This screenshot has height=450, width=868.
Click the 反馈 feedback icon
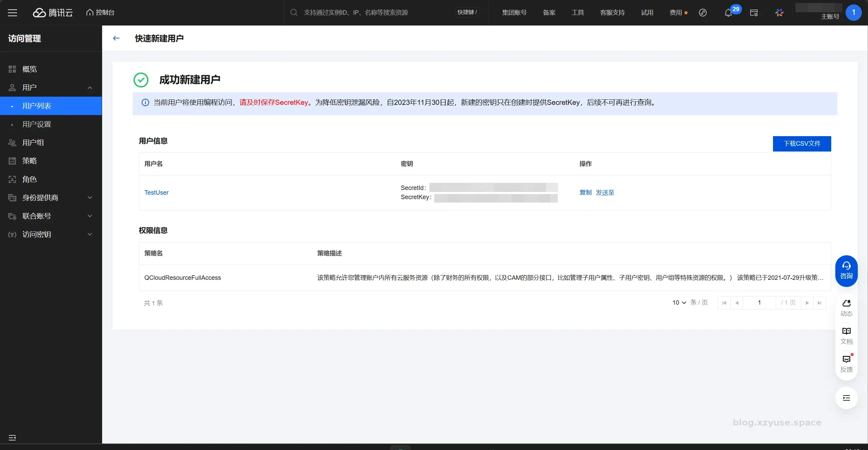846,364
